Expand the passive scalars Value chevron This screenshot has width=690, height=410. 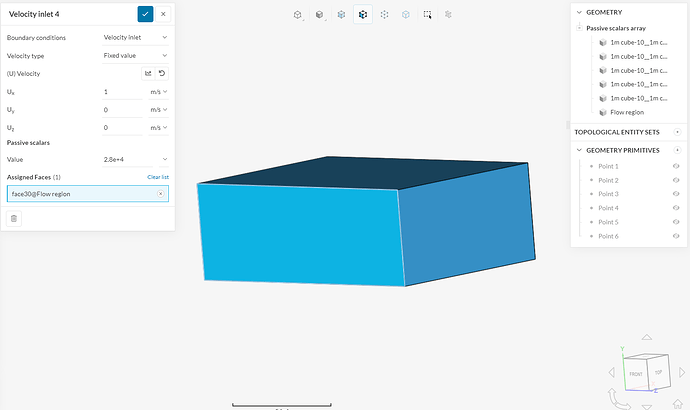(x=165, y=159)
